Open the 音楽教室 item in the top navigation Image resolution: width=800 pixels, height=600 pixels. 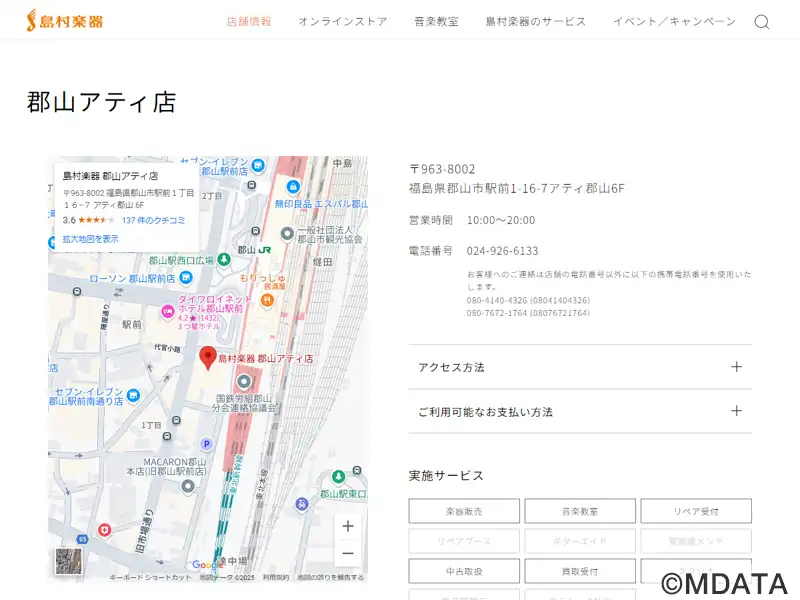coord(436,21)
